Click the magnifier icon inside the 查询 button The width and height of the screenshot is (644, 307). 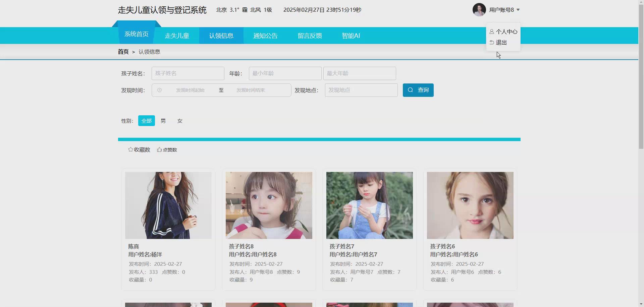tap(411, 90)
